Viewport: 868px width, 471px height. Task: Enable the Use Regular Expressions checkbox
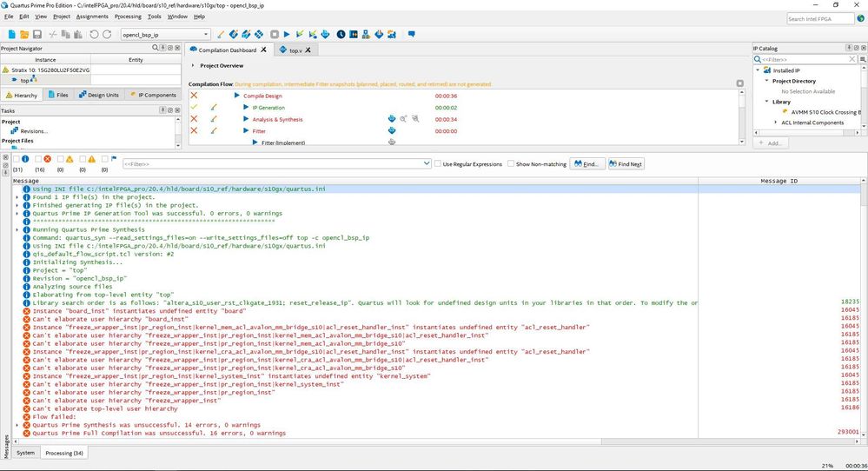coord(437,163)
